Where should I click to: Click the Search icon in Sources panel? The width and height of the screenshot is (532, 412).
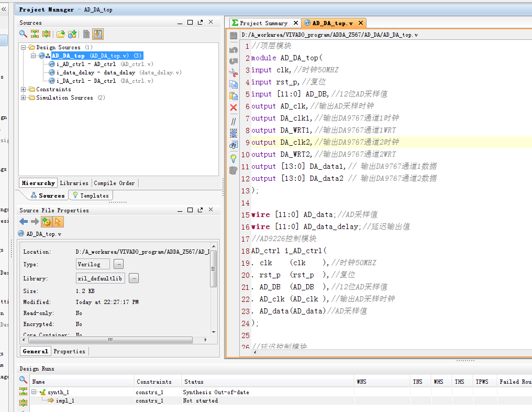click(23, 34)
